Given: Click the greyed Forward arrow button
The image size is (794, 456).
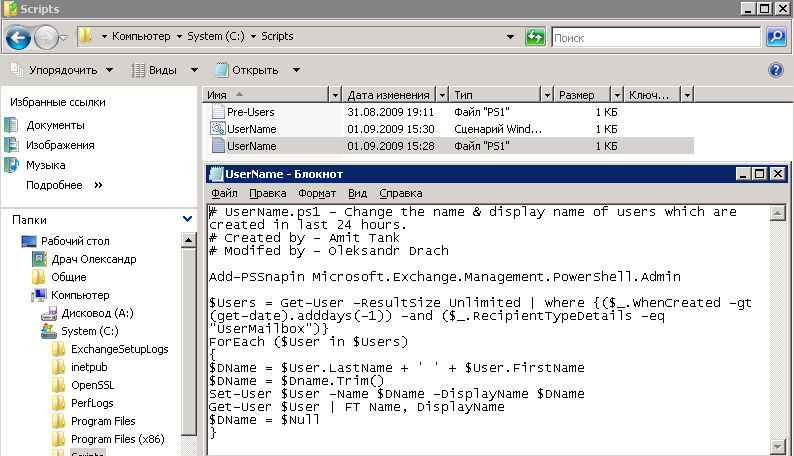Looking at the screenshot, I should pos(46,37).
